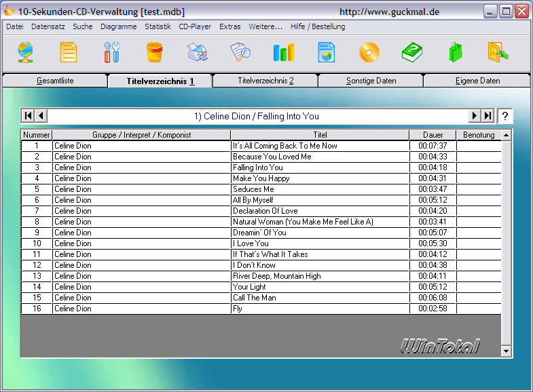Select title 'I Don't Know'

pos(320,265)
